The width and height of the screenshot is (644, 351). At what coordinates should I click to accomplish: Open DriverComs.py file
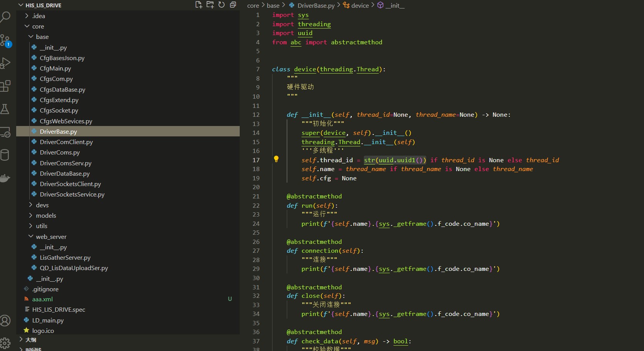pyautogui.click(x=60, y=152)
